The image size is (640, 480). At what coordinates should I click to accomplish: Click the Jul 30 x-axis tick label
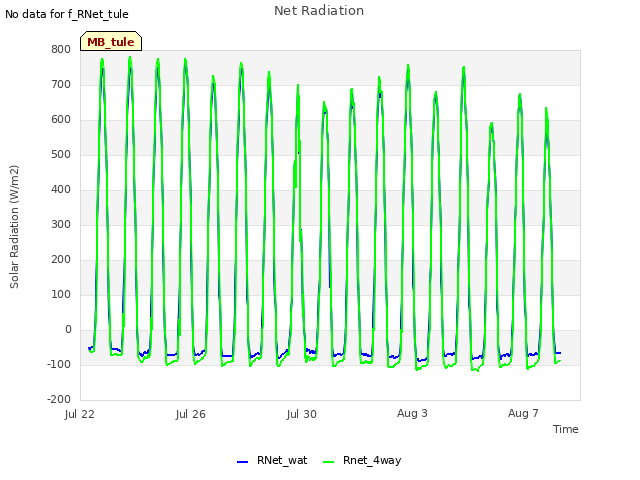coord(302,414)
